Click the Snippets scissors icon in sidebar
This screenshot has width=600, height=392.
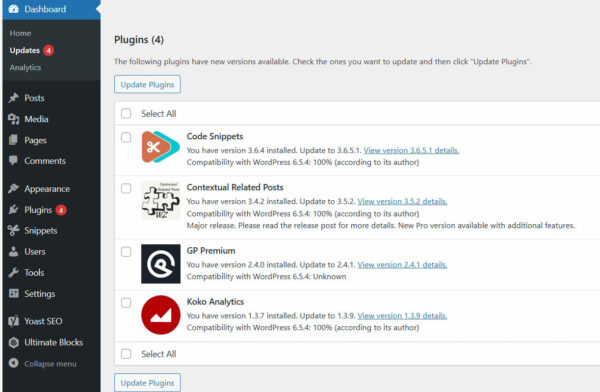point(13,230)
